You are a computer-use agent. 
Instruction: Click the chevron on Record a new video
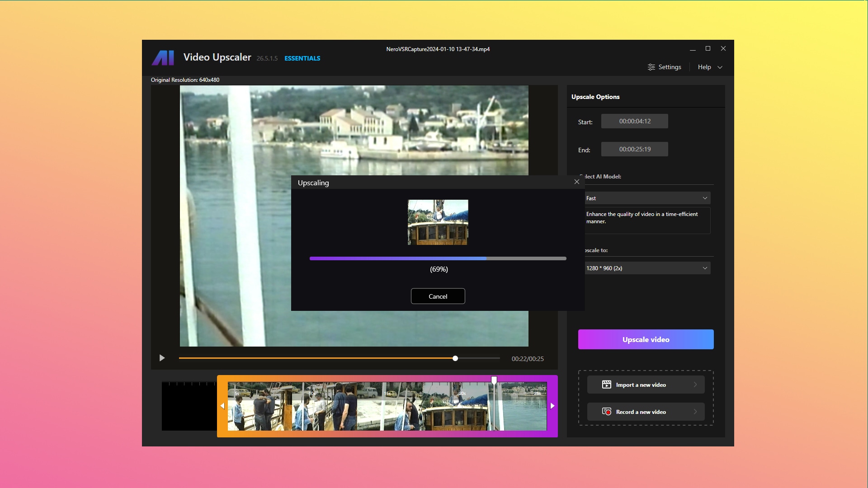(695, 412)
